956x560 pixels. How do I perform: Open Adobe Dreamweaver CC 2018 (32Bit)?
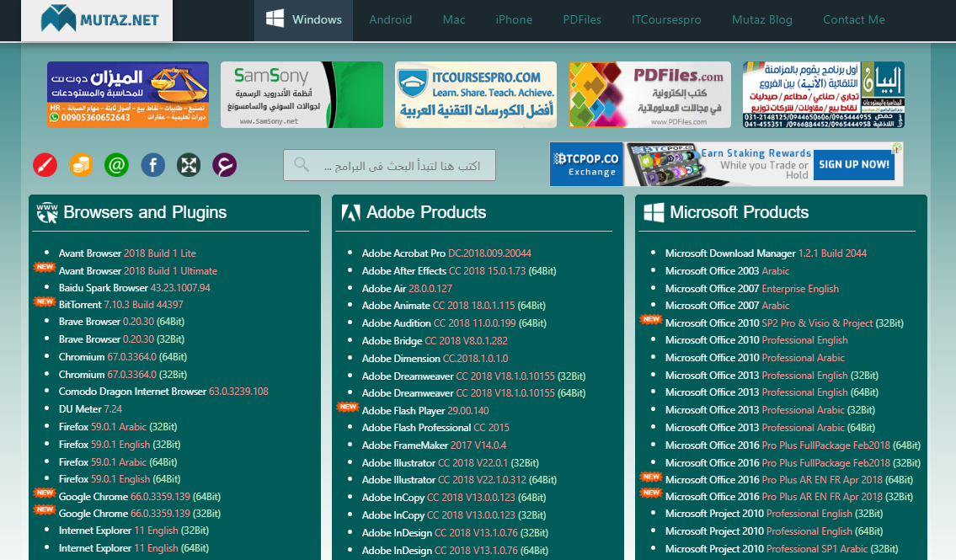point(473,376)
